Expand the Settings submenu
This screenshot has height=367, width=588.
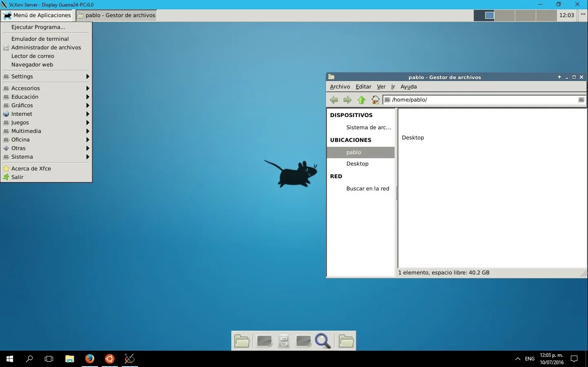pos(22,76)
